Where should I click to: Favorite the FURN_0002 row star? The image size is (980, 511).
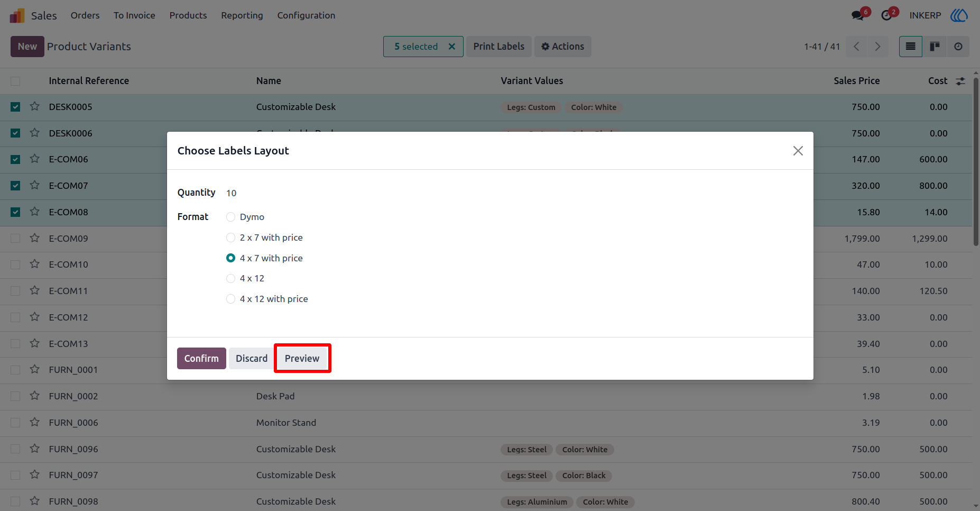click(x=35, y=396)
